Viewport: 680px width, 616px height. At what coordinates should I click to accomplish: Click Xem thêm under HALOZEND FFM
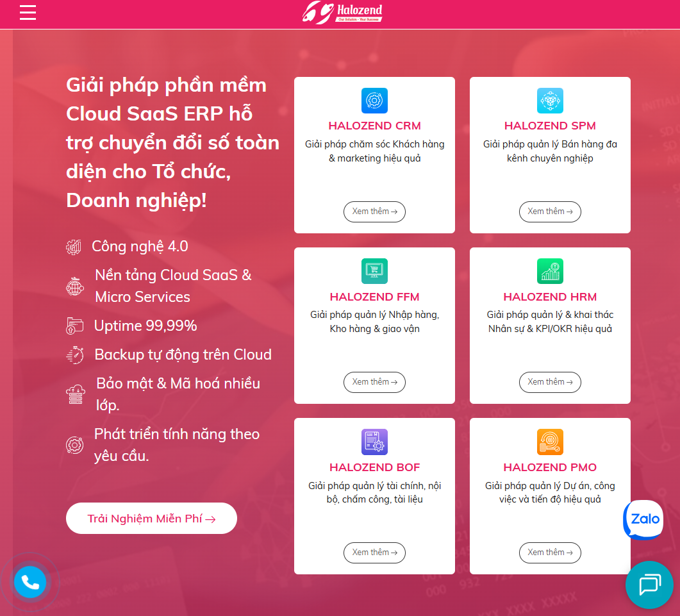[374, 382]
